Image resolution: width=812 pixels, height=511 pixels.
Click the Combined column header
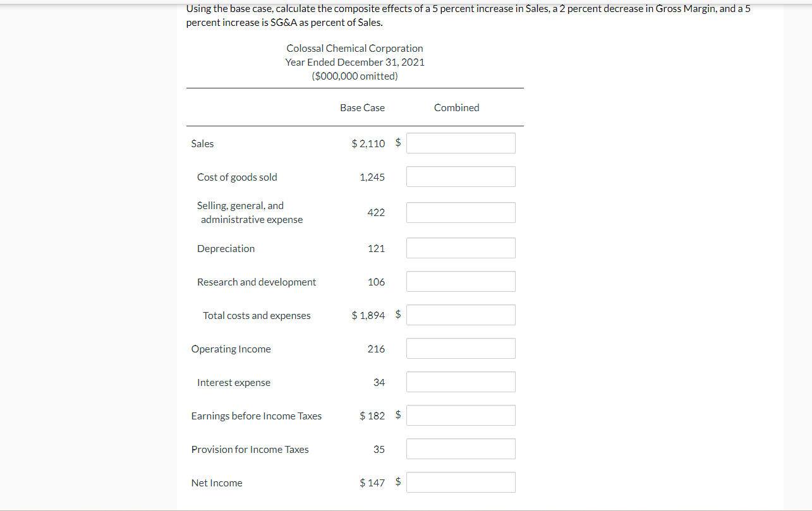tap(456, 107)
